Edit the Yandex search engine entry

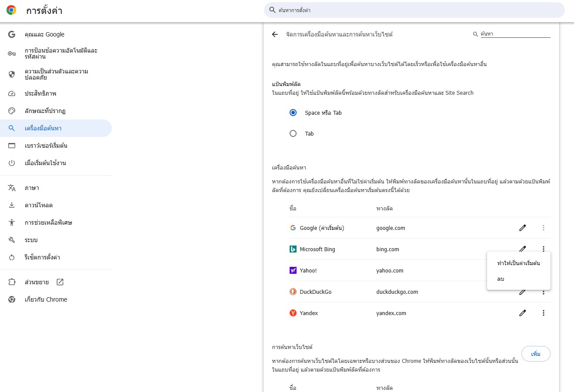click(522, 313)
